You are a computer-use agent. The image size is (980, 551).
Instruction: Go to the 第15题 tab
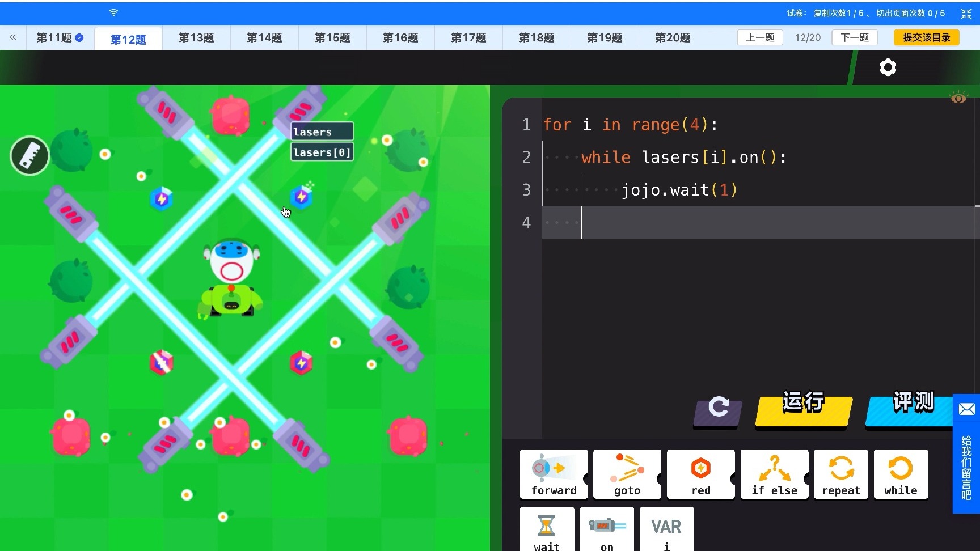pos(332,38)
